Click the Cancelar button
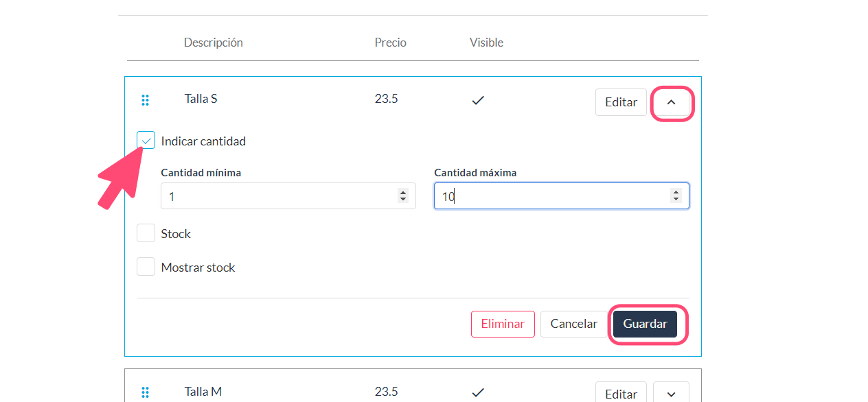This screenshot has height=402, width=868. (x=574, y=324)
